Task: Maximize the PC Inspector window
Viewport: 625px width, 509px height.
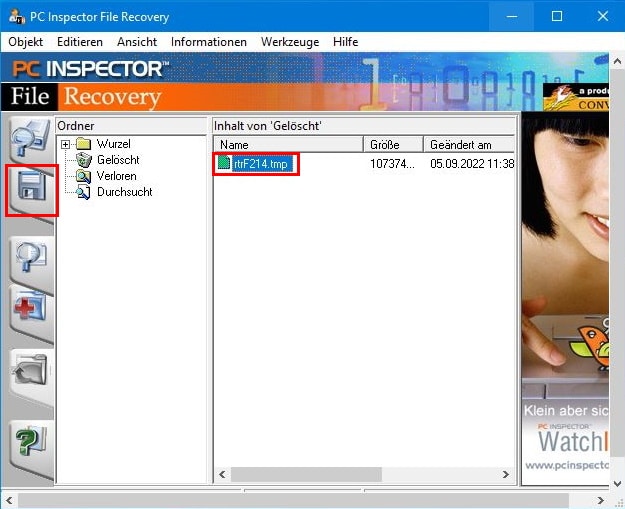Action: click(556, 16)
